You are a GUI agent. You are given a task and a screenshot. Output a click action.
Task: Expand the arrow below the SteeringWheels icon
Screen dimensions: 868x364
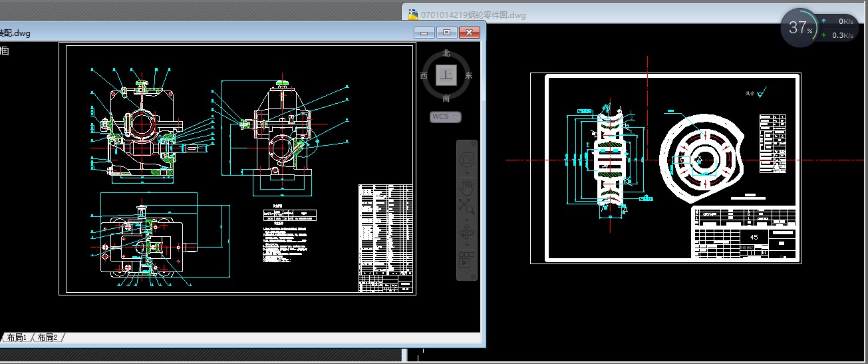point(467,171)
